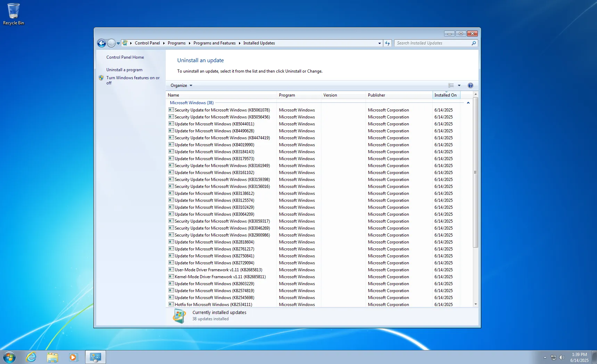Screen dimensions: 597x364
Task: Show hidden tray icons arrow
Action: (545, 357)
